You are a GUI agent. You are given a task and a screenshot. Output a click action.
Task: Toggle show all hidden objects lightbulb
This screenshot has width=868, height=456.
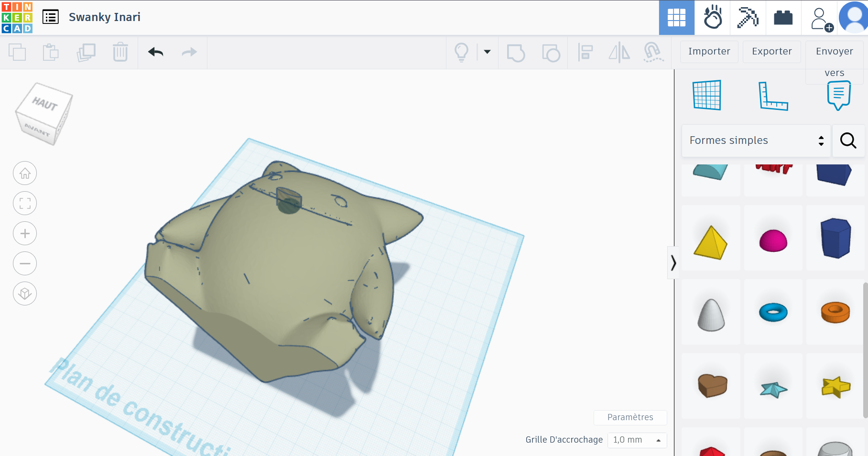coord(461,52)
